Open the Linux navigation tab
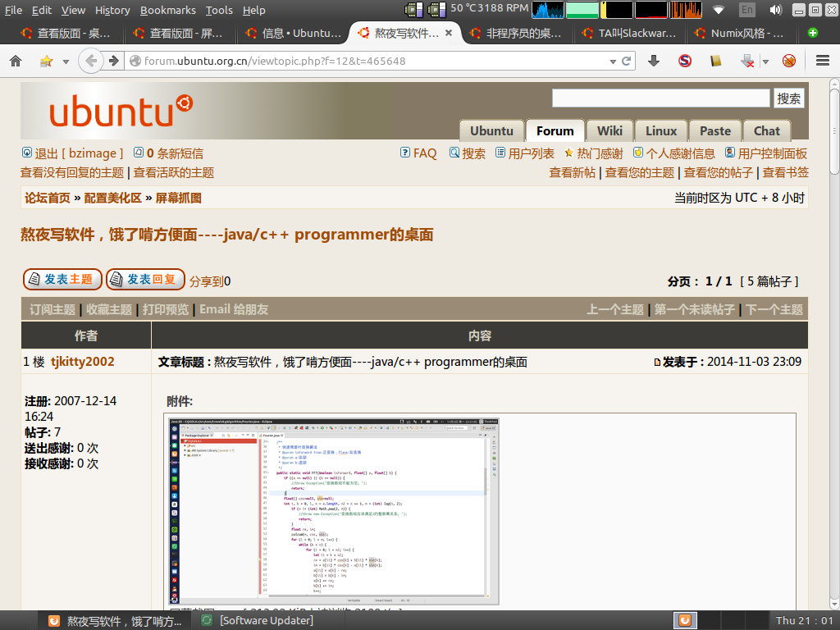Viewport: 840px width, 630px height. 661,130
